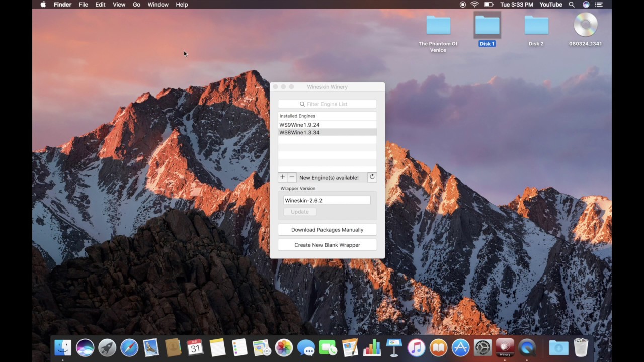Launch Siri from the Dock
644x362 pixels.
[x=85, y=347]
